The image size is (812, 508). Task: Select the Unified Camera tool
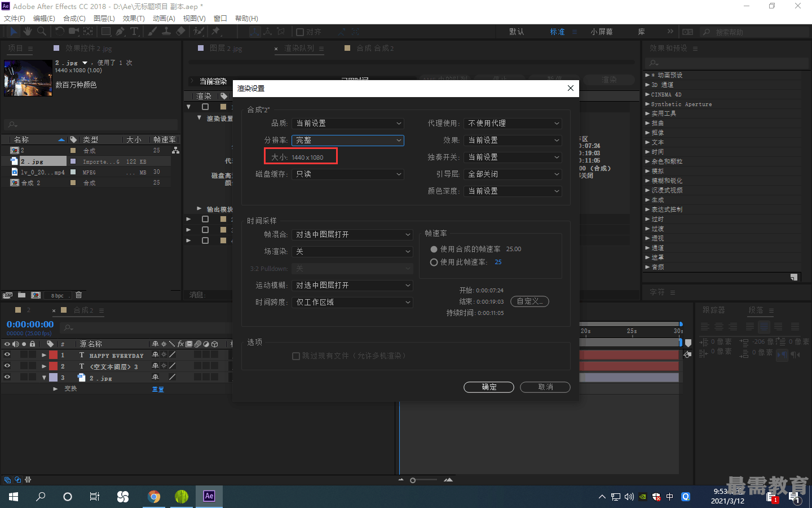74,32
